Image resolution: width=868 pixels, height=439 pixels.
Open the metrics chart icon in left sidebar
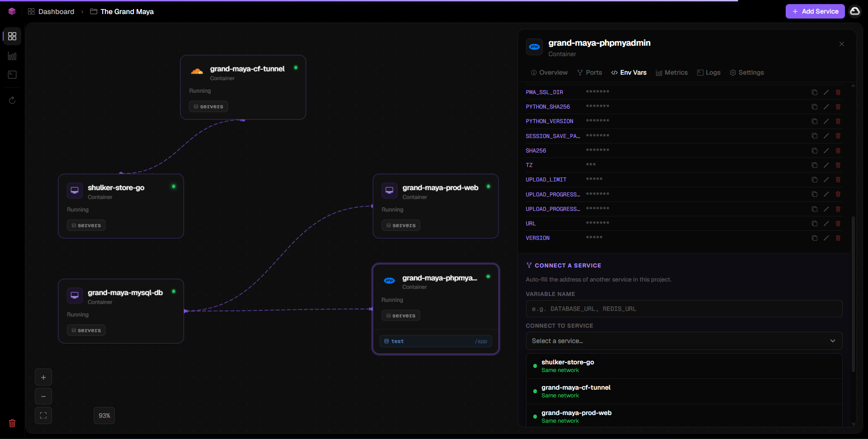click(x=12, y=56)
